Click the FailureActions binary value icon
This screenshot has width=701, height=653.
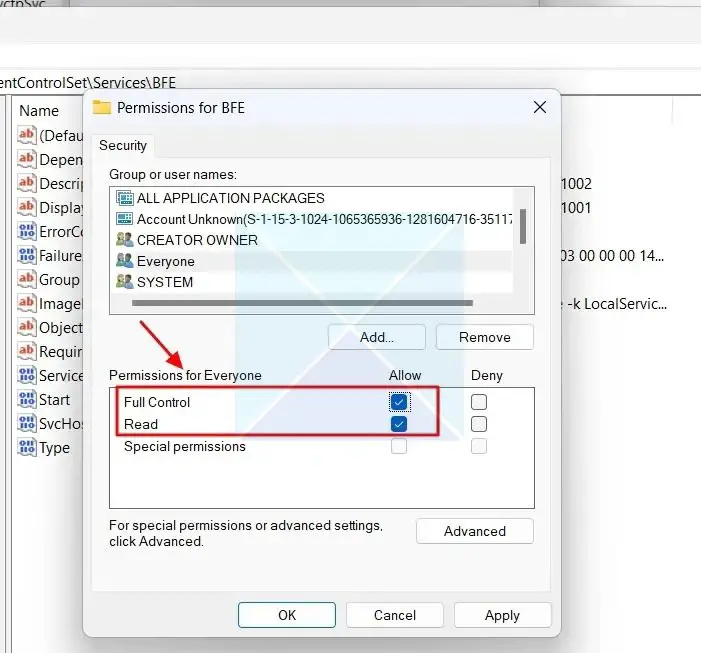[x=27, y=255]
